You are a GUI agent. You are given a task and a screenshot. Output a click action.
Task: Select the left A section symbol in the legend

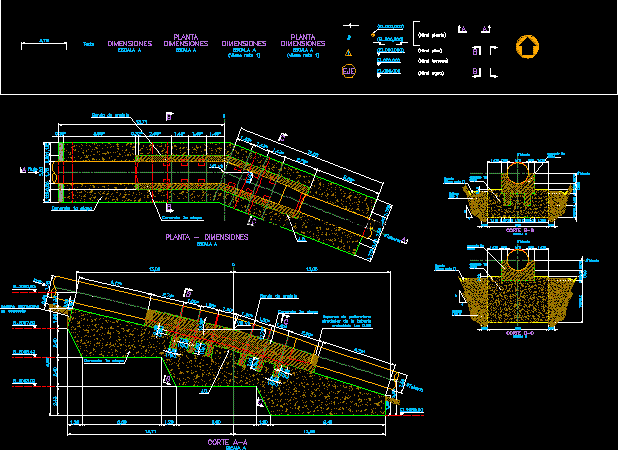point(462,29)
